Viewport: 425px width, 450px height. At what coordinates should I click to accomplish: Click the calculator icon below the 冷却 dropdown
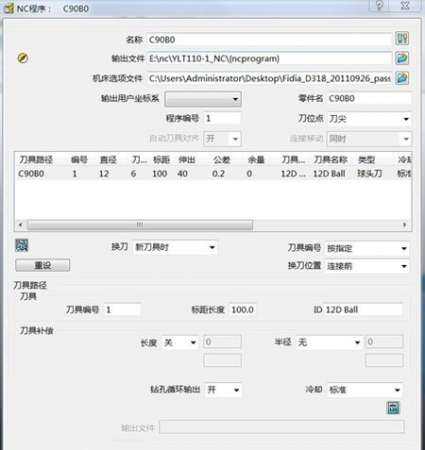pyautogui.click(x=393, y=408)
